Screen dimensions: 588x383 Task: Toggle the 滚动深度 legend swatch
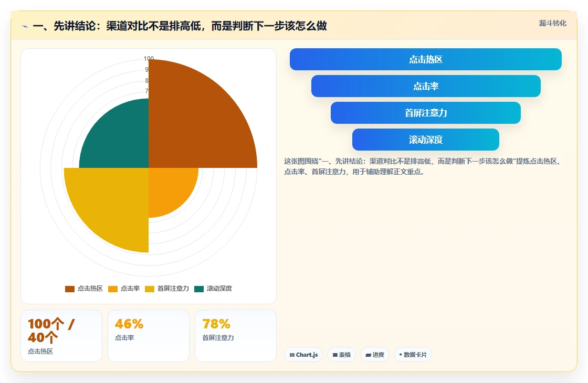tap(199, 289)
